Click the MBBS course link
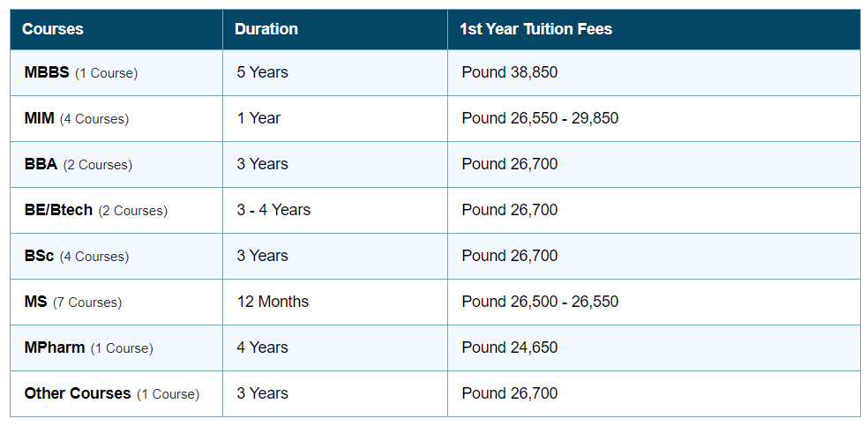 point(47,72)
